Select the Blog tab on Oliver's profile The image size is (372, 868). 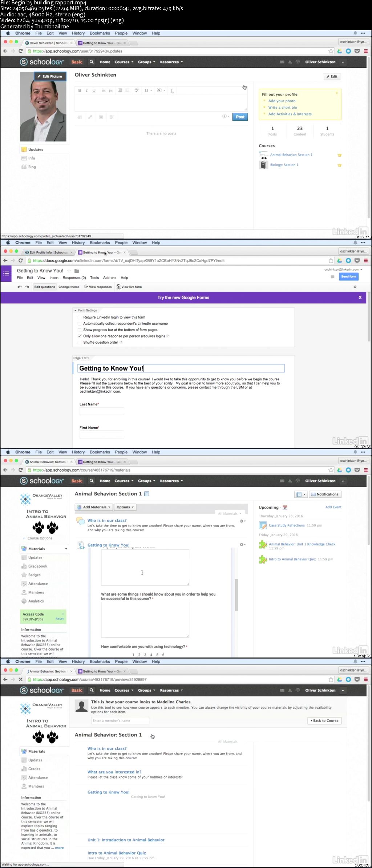tap(32, 167)
